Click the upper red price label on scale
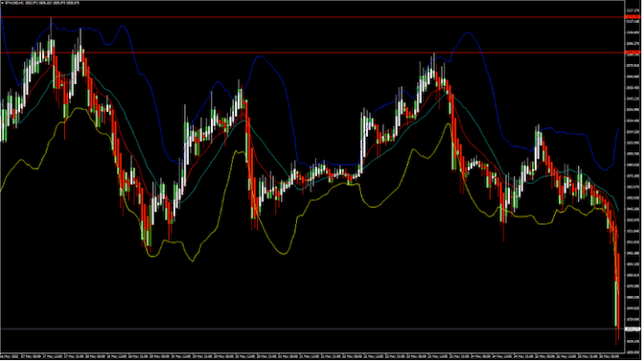 click(632, 17)
